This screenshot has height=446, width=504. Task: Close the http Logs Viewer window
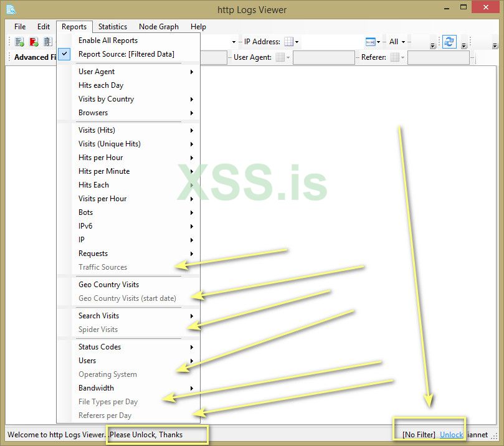(486, 7)
